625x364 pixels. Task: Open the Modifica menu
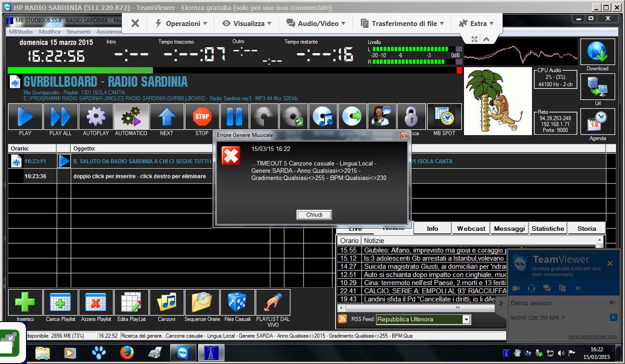(x=50, y=32)
